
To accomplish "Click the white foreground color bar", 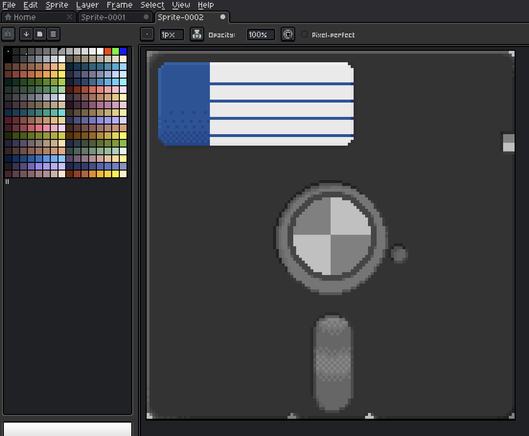I will [67, 429].
